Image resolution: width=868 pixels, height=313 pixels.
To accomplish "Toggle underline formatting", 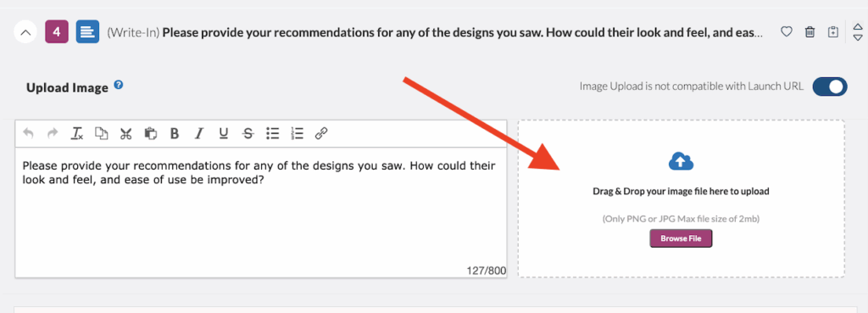I will [223, 133].
